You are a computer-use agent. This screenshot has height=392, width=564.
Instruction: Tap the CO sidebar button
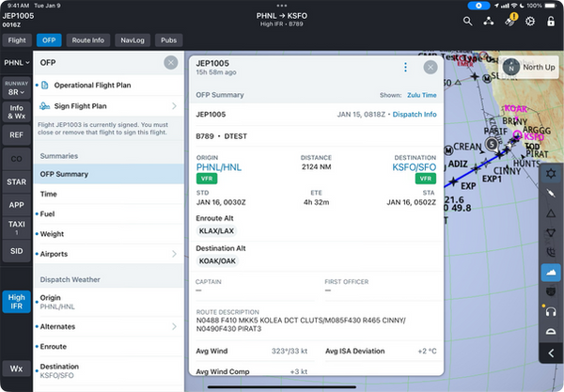17,159
